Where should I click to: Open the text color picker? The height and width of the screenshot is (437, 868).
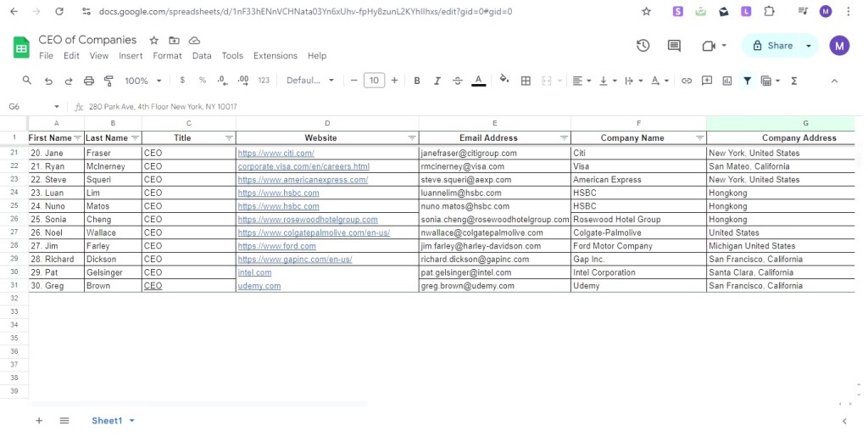479,81
